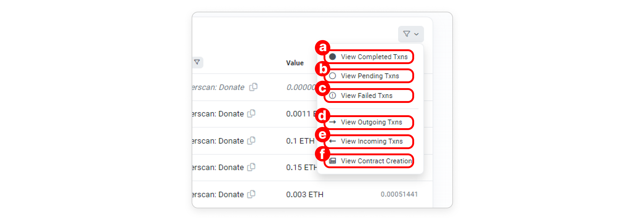Select View Completed Txns
Viewport: 644px width, 220px height.
(x=374, y=57)
